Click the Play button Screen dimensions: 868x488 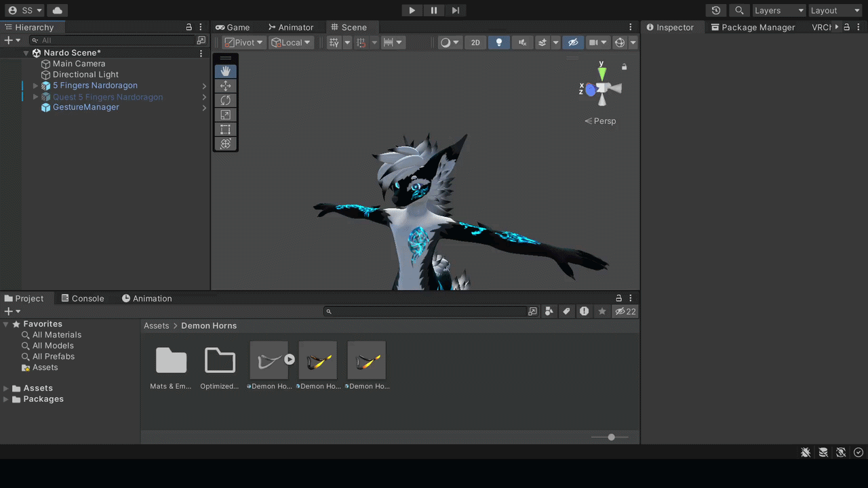[x=412, y=10]
